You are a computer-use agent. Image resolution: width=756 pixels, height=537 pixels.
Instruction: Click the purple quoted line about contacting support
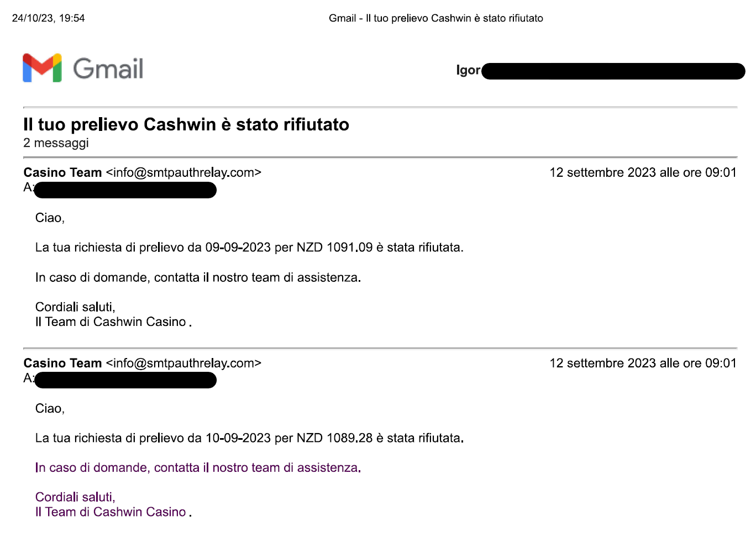coord(198,468)
